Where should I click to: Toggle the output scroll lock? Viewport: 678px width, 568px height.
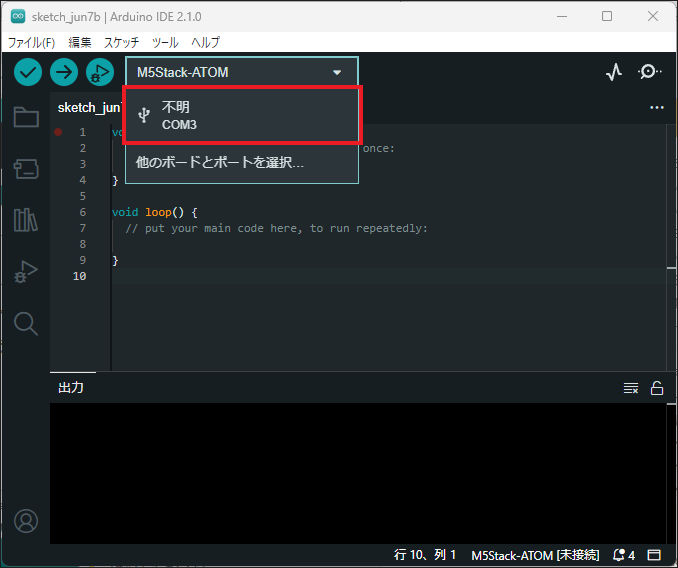coord(657,388)
